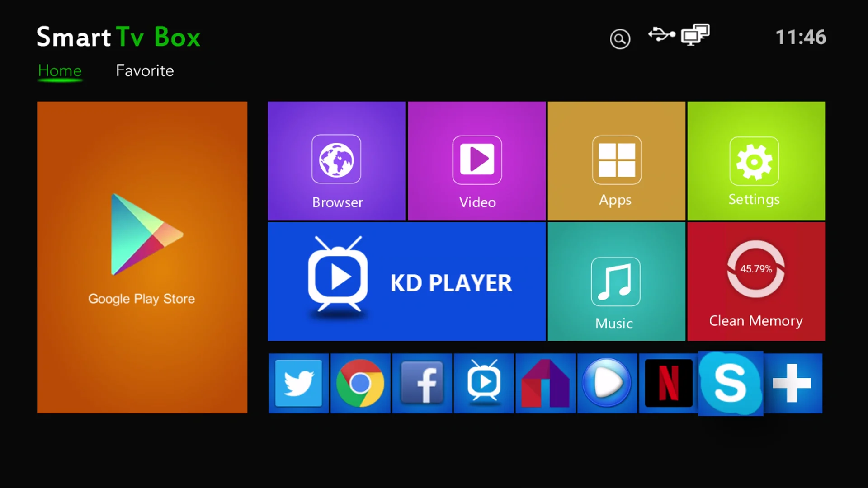Image resolution: width=868 pixels, height=488 pixels.
Task: Open the Music tile
Action: (616, 282)
